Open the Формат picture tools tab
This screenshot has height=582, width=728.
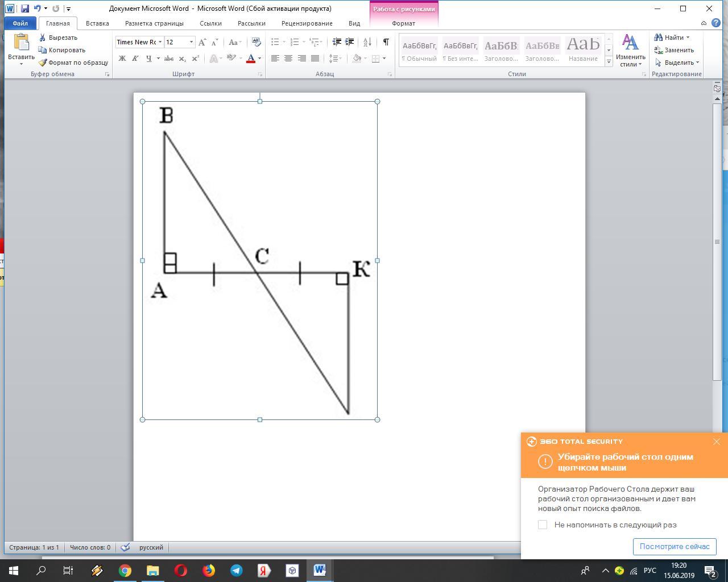pos(404,23)
